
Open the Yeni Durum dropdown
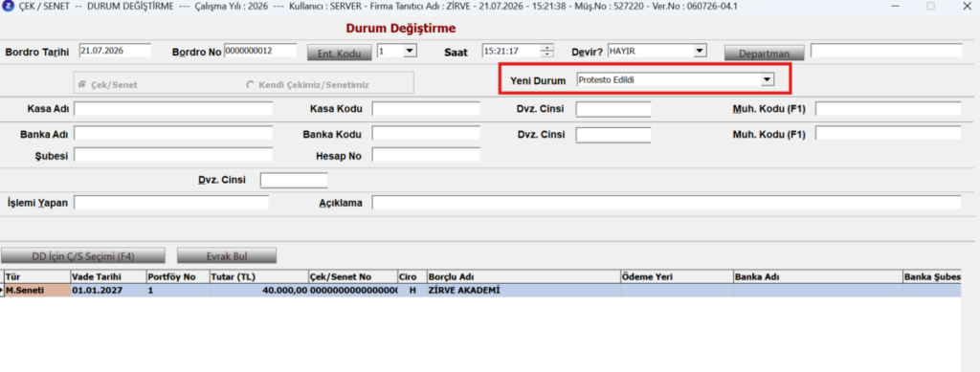point(768,80)
